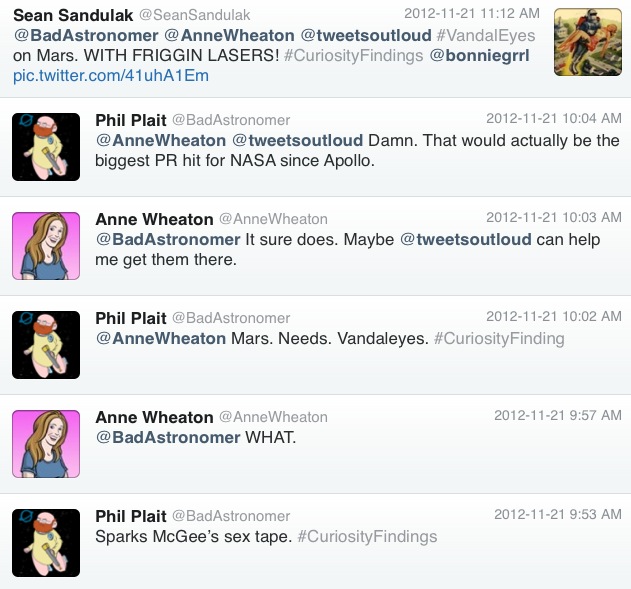Open the #CuriosityFinding hashtag in the Vandaleyes tweet

[499, 338]
